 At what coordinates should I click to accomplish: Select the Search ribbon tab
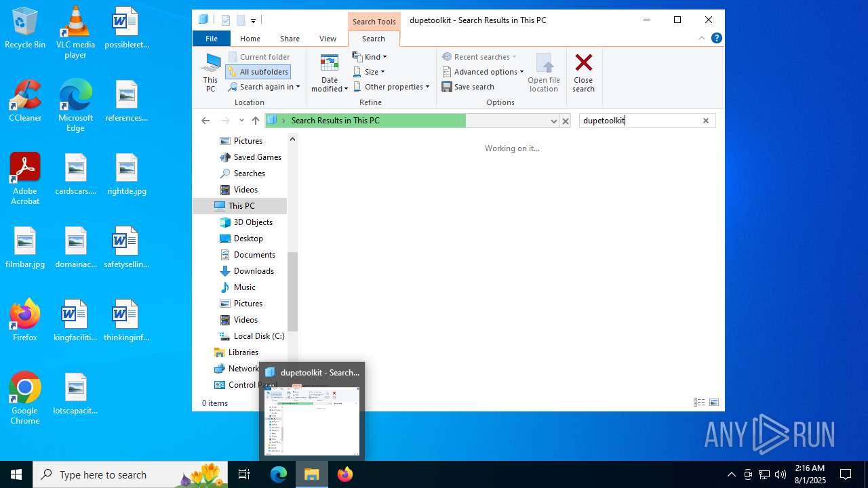tap(373, 39)
